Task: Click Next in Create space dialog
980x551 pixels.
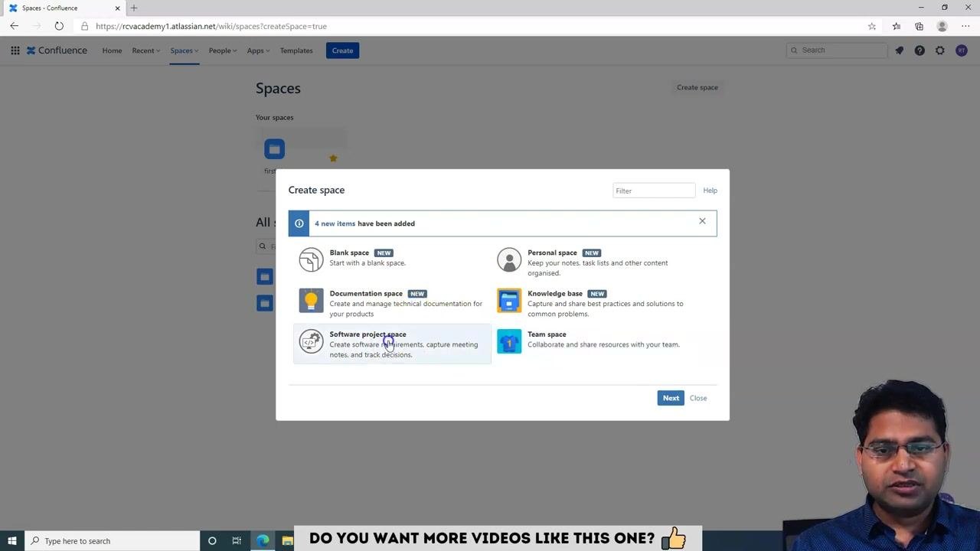Action: click(671, 398)
